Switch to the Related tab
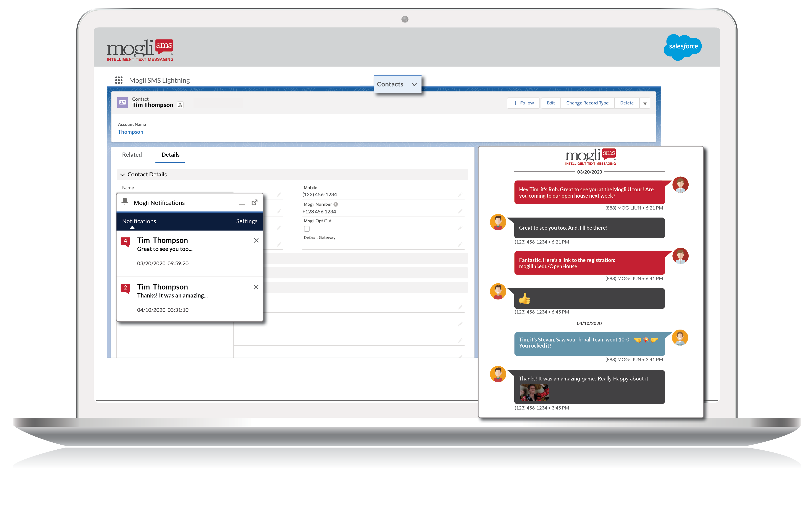Image resolution: width=812 pixels, height=512 pixels. [x=132, y=154]
